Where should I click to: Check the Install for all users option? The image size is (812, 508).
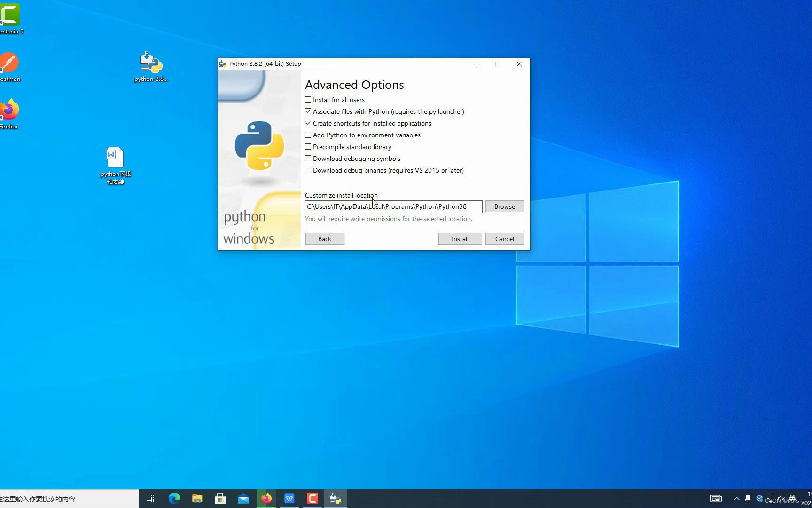click(x=308, y=100)
